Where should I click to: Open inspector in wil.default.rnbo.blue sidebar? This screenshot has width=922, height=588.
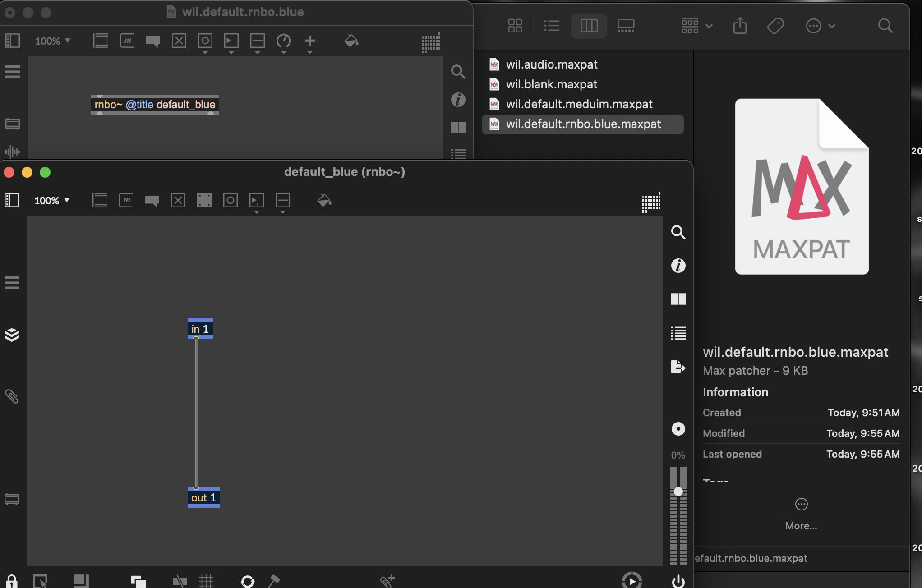pyautogui.click(x=458, y=100)
